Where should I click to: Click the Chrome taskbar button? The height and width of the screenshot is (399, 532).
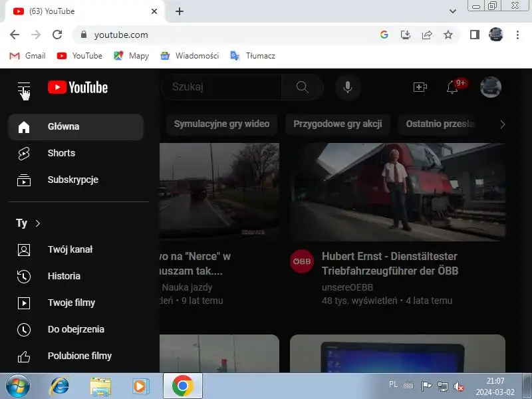point(182,386)
